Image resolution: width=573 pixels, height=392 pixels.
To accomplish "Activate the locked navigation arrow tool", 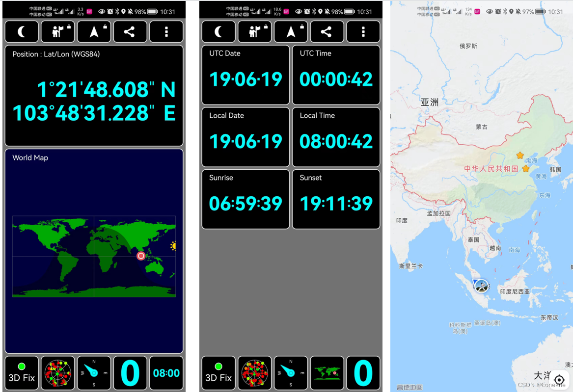I will pos(94,31).
